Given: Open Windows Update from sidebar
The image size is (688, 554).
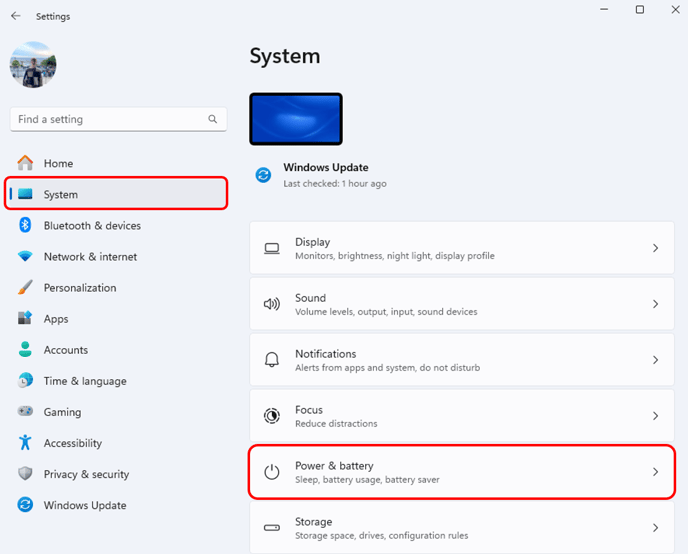Looking at the screenshot, I should [x=85, y=505].
